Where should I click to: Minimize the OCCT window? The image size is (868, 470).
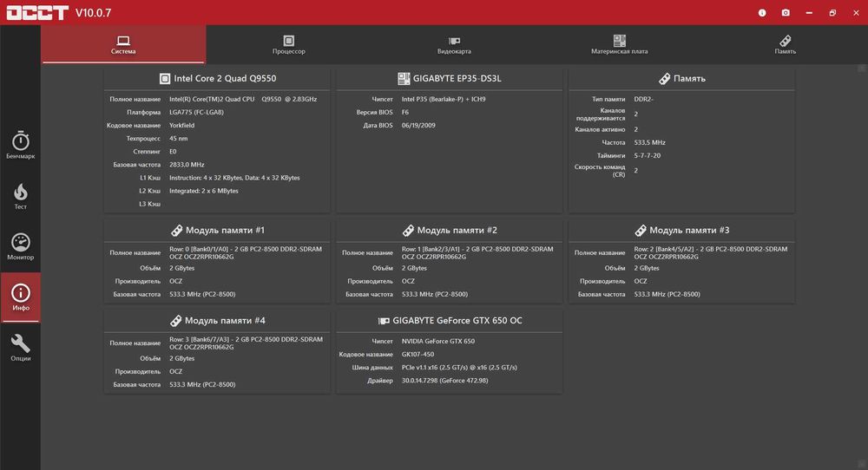tap(809, 13)
